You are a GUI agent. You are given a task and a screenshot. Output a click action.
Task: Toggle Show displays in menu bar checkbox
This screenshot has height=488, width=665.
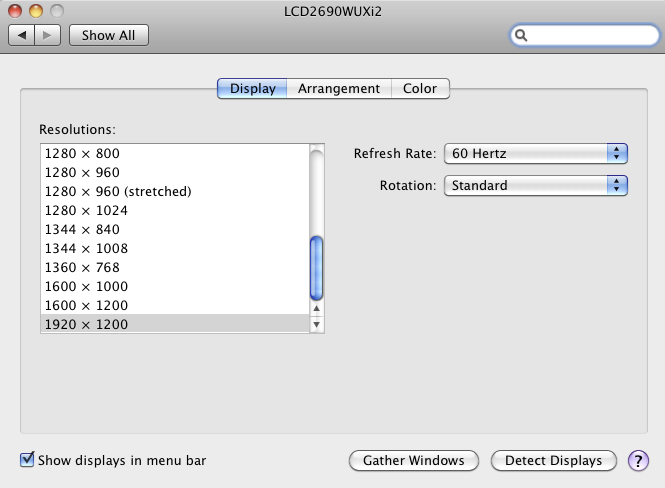(27, 460)
